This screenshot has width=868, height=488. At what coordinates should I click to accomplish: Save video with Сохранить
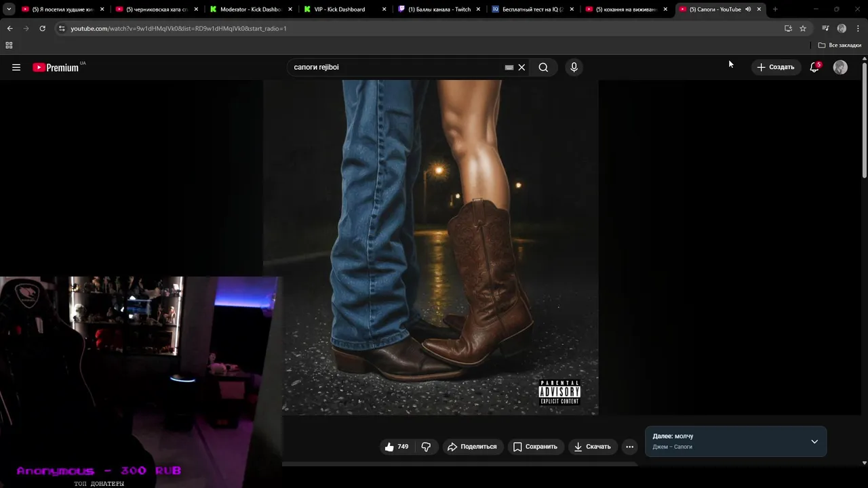click(x=536, y=447)
